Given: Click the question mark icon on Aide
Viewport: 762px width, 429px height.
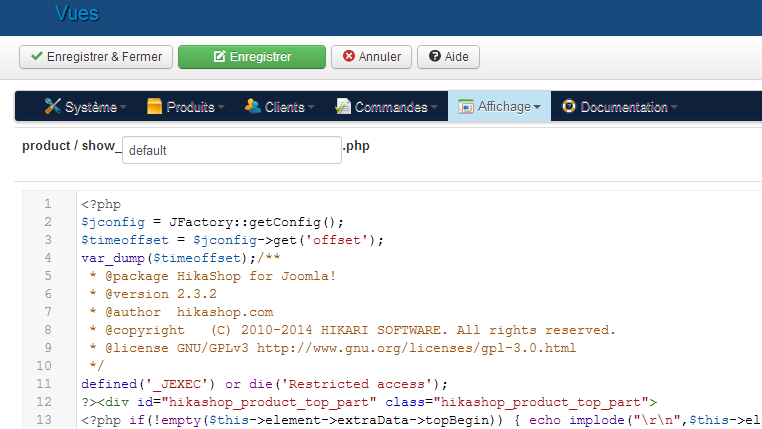Looking at the screenshot, I should pos(434,56).
